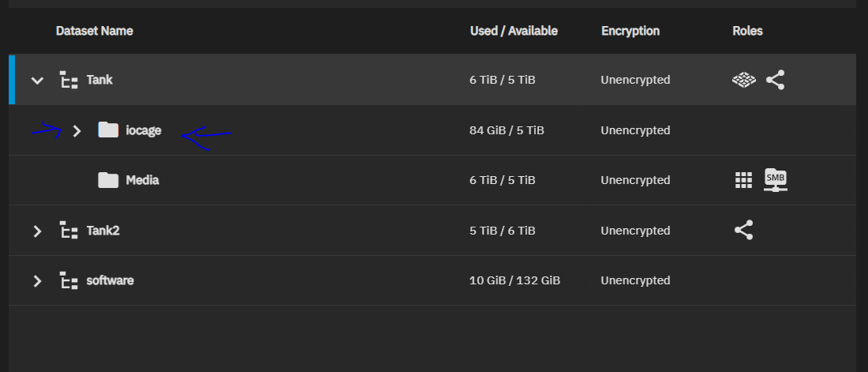Expand the Tank2 pool chevron
The image size is (868, 372).
(x=36, y=231)
